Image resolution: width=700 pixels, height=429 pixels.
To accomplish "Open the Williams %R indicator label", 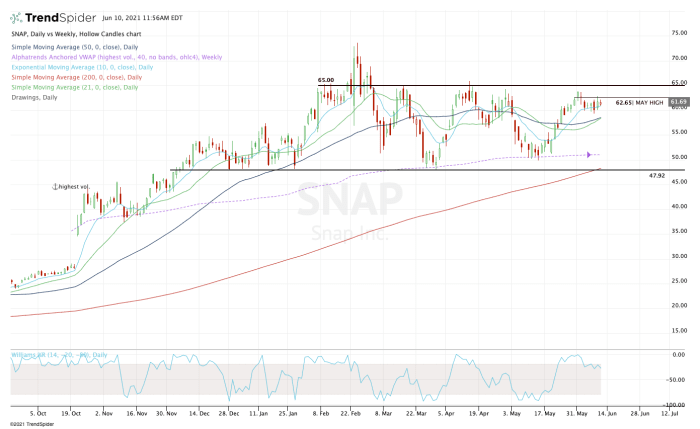I will point(59,354).
